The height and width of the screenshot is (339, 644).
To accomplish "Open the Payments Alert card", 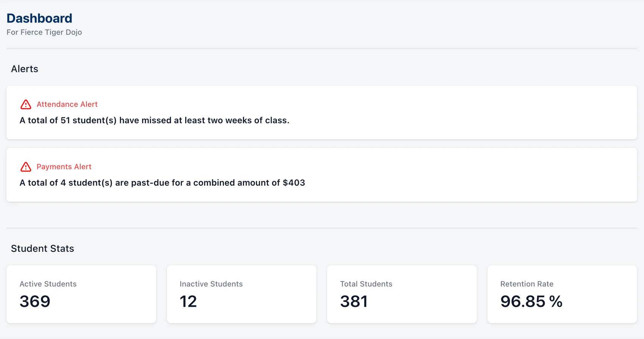I will pyautogui.click(x=322, y=175).
